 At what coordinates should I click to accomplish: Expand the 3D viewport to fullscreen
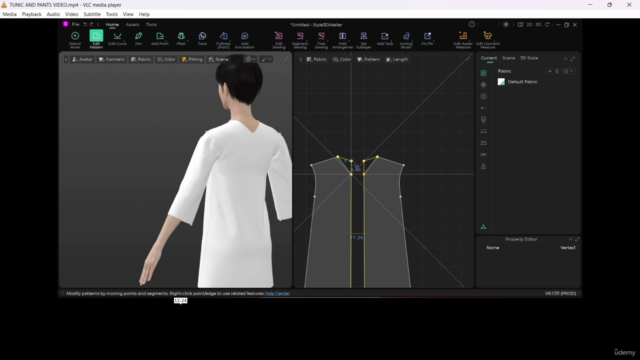287,59
